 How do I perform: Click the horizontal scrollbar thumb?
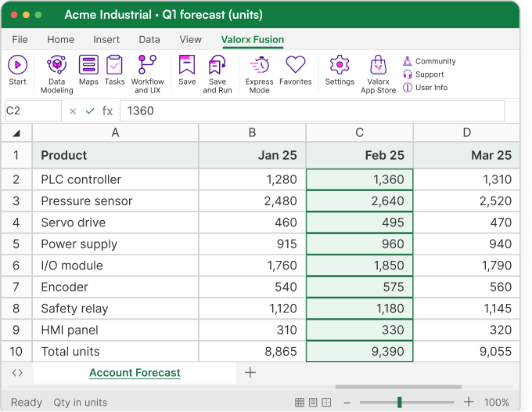[x=398, y=387]
